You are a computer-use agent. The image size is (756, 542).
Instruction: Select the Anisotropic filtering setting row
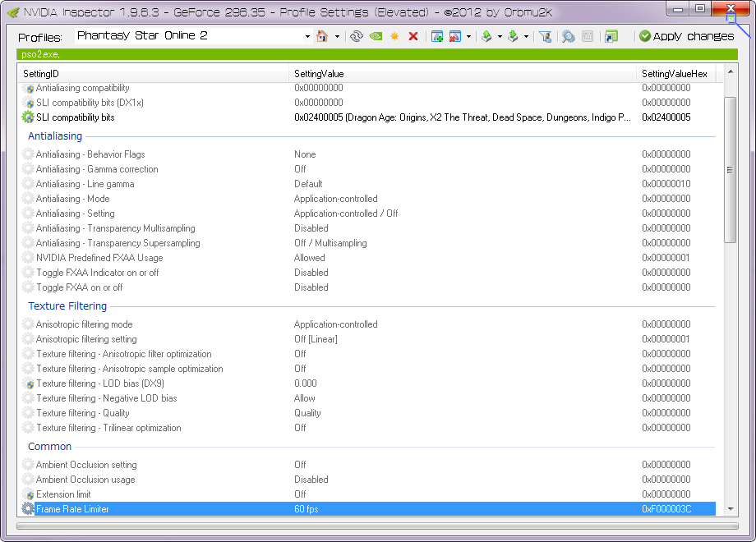tap(368, 339)
